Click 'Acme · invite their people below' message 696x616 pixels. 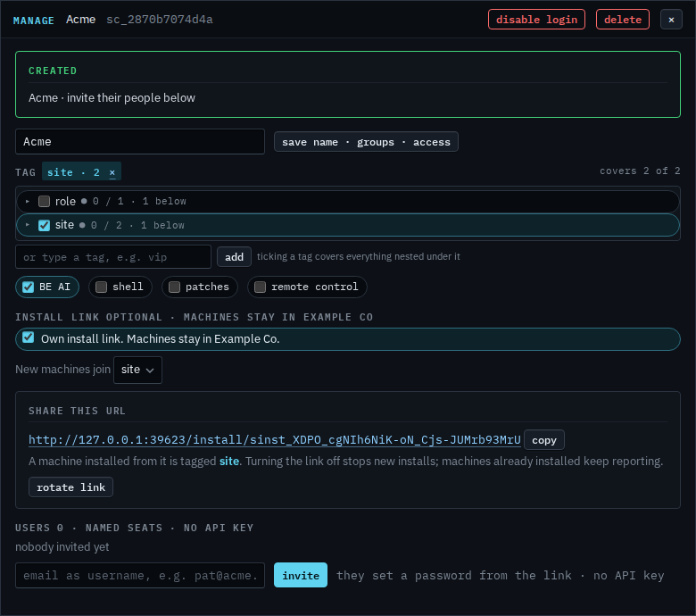click(x=112, y=97)
